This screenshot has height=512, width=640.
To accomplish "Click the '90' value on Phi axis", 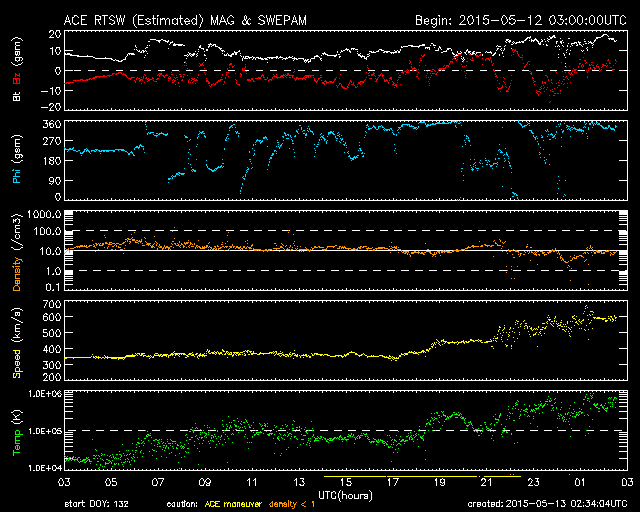I will (x=55, y=180).
